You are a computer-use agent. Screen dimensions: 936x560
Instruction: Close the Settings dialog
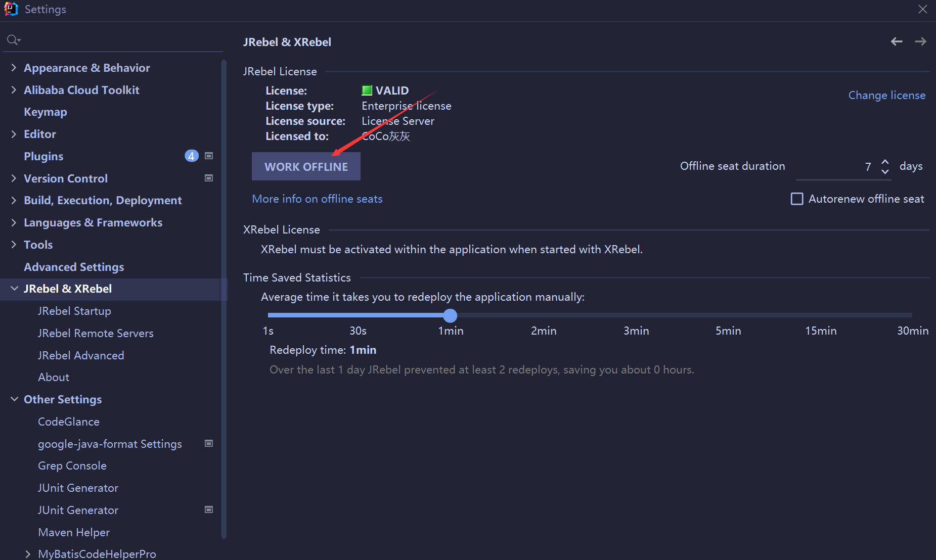click(x=923, y=9)
